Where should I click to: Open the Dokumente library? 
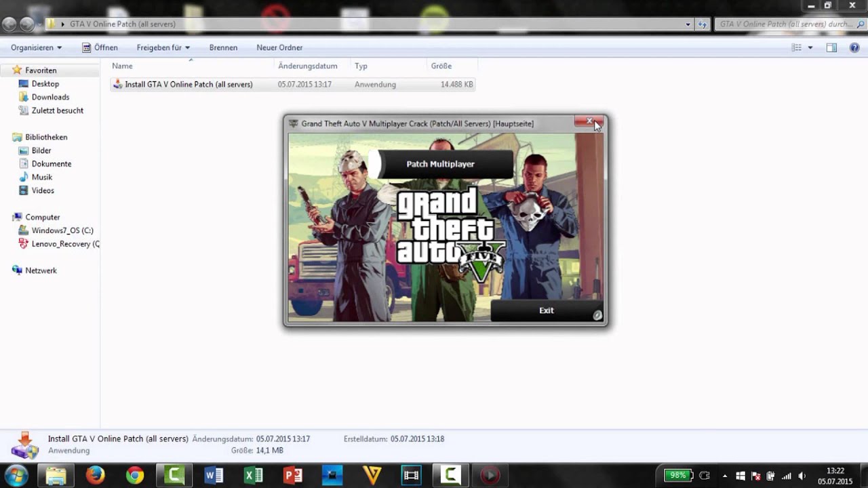[51, 164]
